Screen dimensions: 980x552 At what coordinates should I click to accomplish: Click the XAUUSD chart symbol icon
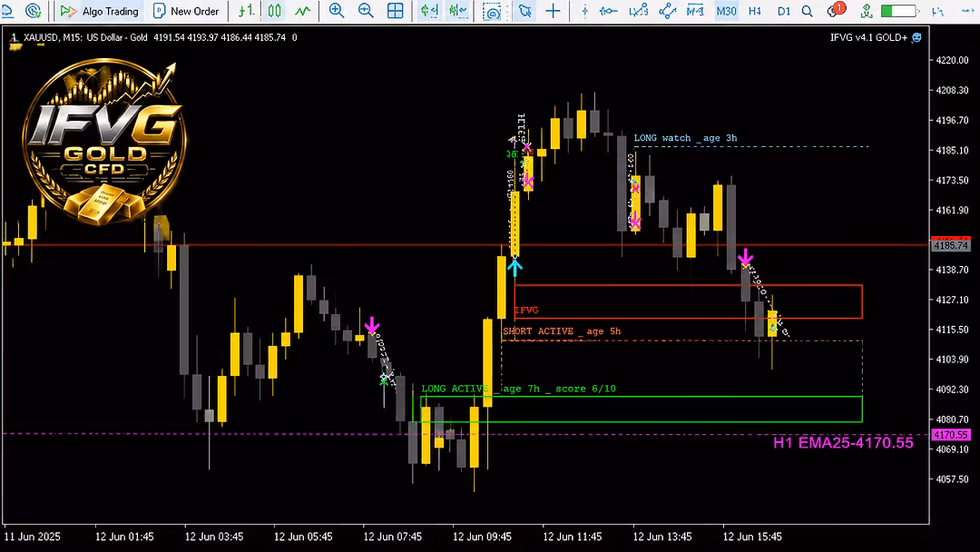click(14, 39)
